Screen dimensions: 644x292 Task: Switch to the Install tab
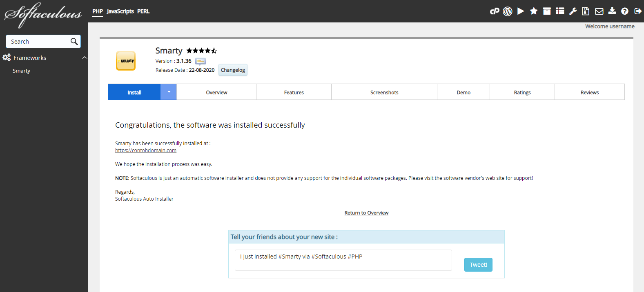point(134,92)
